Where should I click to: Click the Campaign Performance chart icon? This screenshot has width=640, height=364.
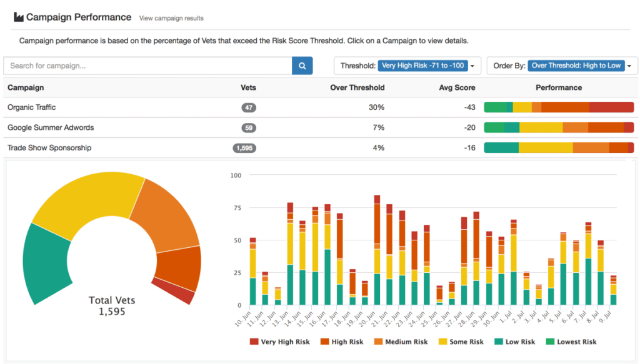(x=18, y=17)
